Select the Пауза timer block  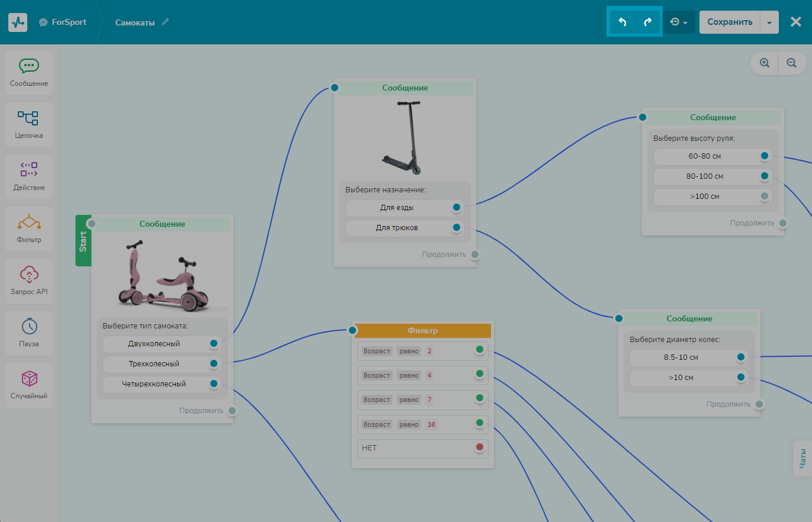coord(29,333)
